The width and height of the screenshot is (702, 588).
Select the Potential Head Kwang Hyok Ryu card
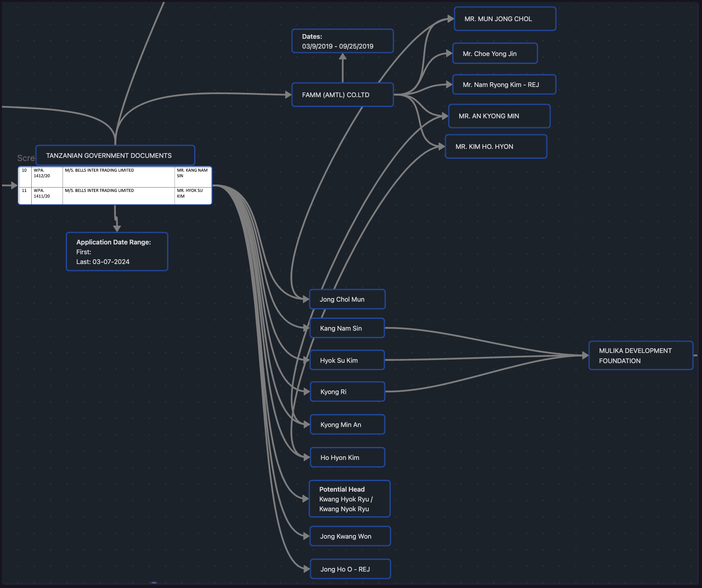click(349, 499)
